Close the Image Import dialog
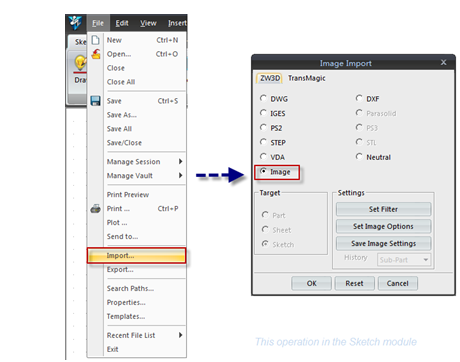Viewport: 460px width, 362px height. click(x=443, y=62)
